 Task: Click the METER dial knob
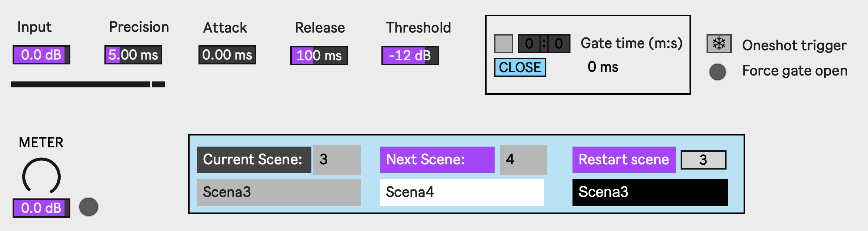click(x=41, y=176)
